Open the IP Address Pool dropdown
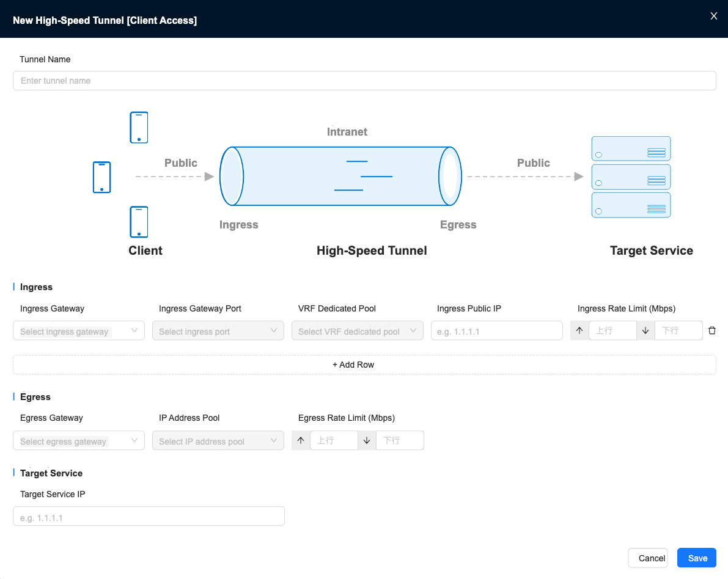 coord(218,441)
